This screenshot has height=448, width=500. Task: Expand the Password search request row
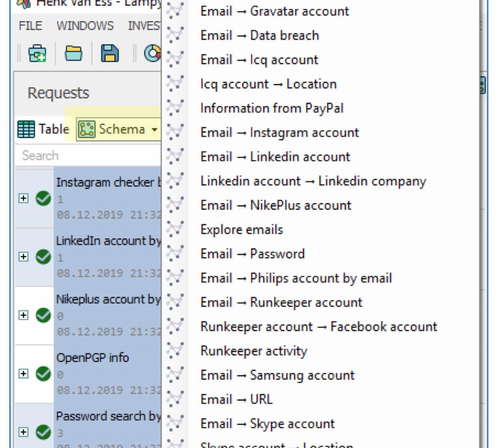[x=23, y=432]
